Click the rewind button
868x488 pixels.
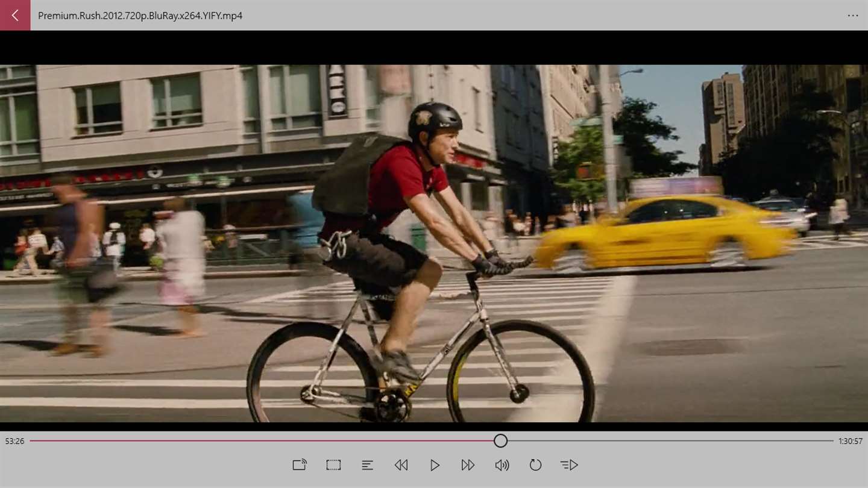401,465
